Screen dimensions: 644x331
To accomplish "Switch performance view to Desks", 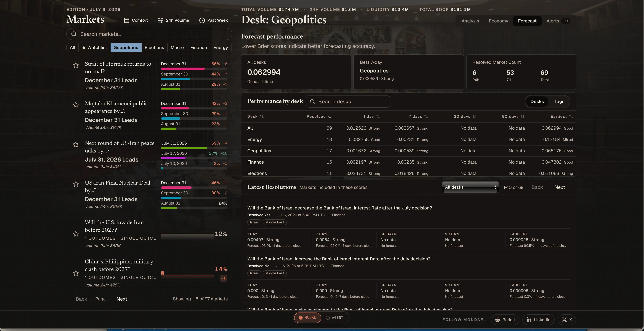I will coord(537,102).
